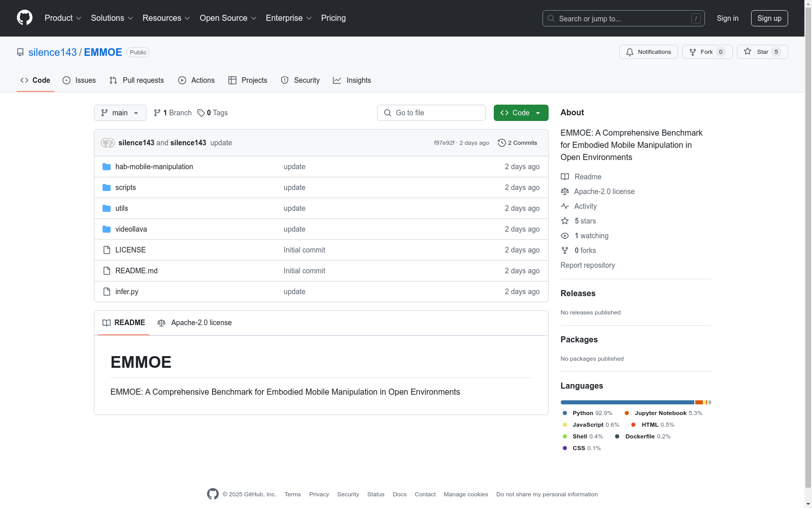Open the main branch selector dropdown
The width and height of the screenshot is (812, 508).
pyautogui.click(x=120, y=113)
